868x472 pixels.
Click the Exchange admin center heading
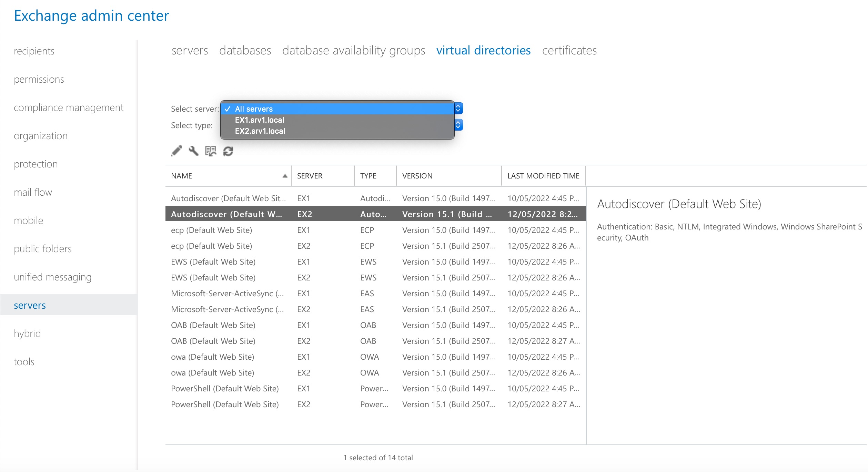(91, 15)
